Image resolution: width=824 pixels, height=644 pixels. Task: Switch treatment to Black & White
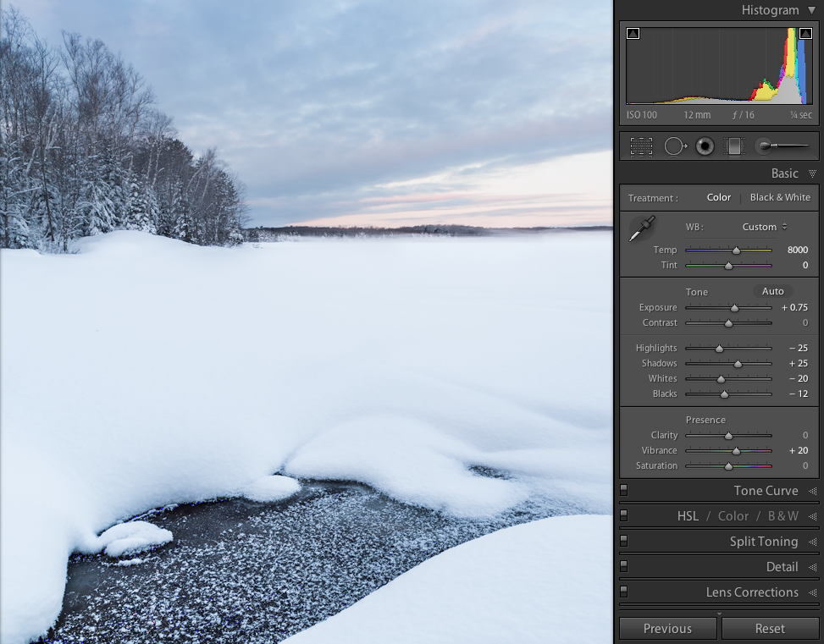pyautogui.click(x=779, y=197)
